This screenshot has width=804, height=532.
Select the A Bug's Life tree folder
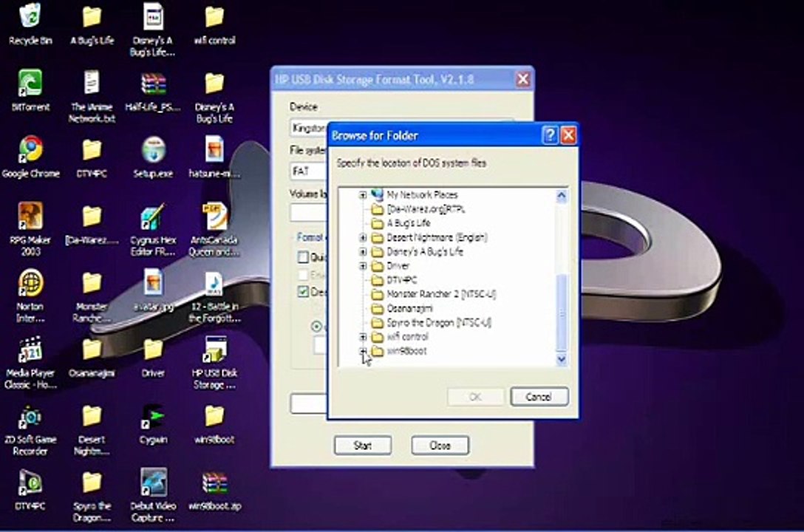[408, 223]
